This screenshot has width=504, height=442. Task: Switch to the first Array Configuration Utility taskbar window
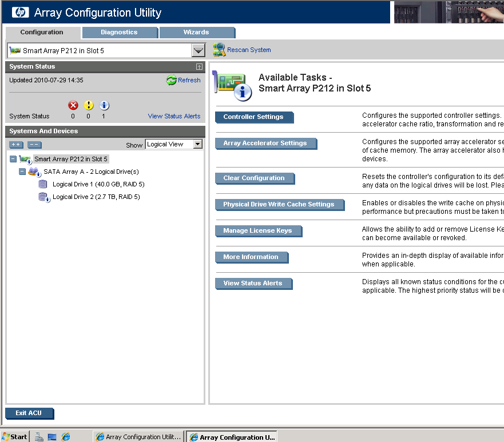138,437
